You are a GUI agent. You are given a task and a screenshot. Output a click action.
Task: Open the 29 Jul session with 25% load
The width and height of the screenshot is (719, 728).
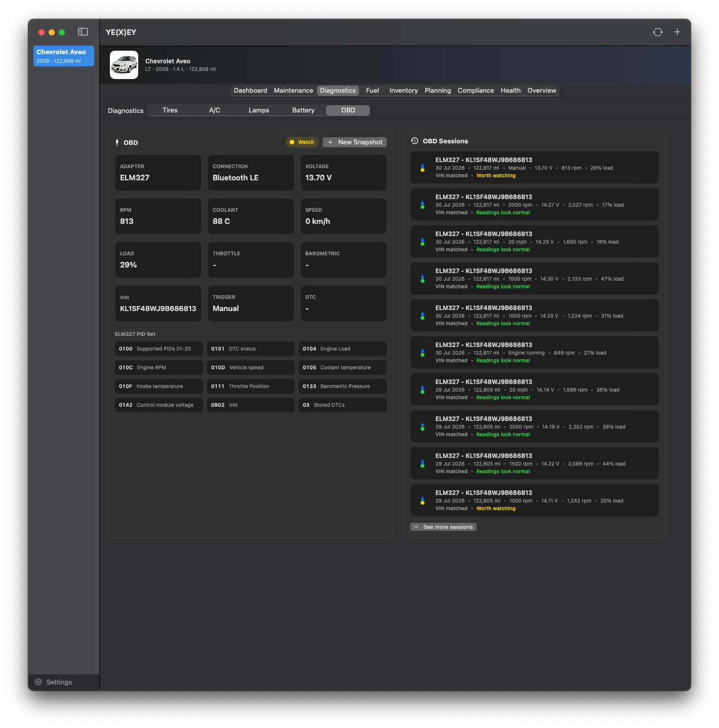(534, 501)
